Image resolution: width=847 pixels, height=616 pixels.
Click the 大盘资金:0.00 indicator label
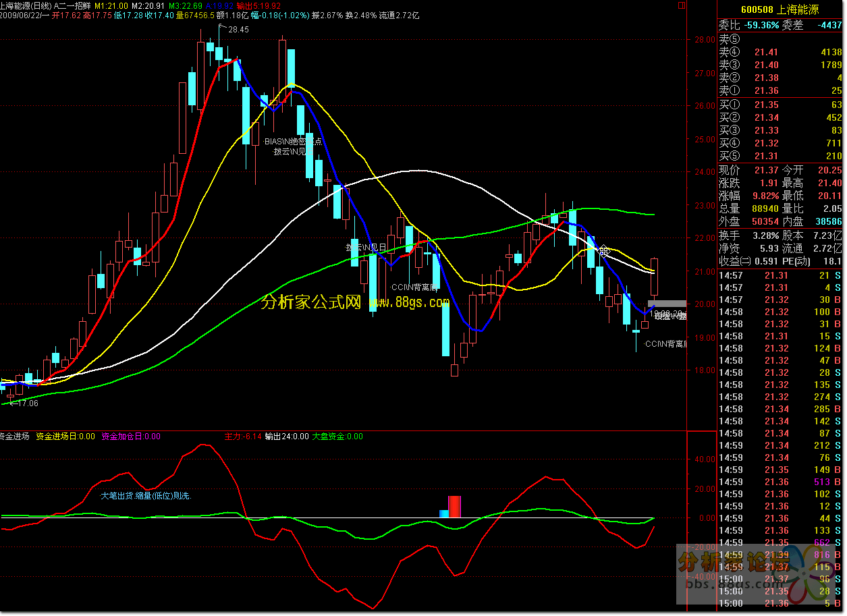[x=337, y=437]
